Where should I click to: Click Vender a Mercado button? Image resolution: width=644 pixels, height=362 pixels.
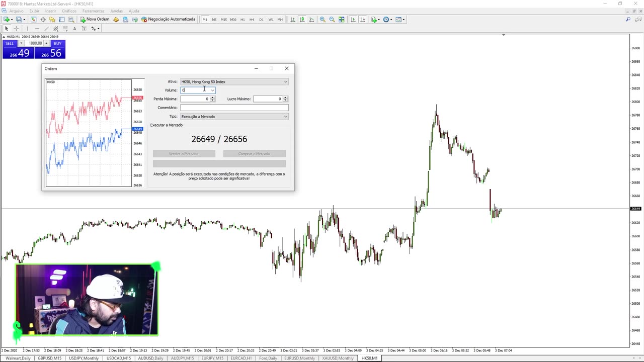click(x=184, y=154)
